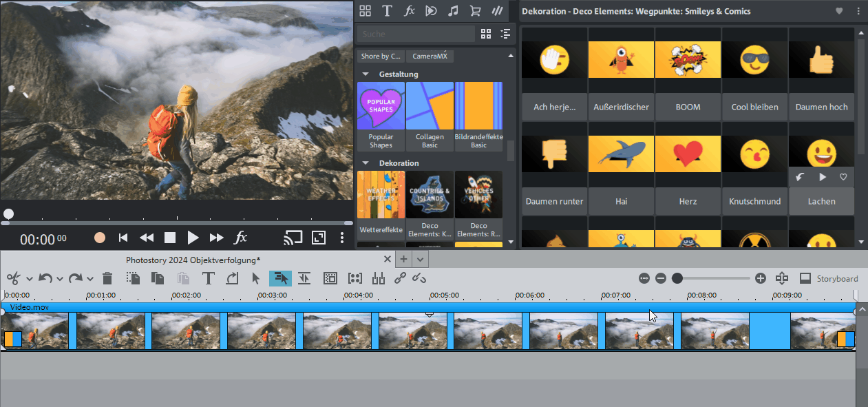Click the chain link group objects icon
The image size is (868, 407).
coord(400,278)
